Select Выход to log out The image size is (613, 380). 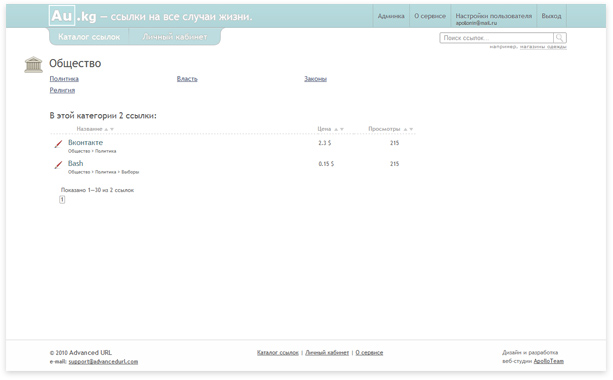point(551,16)
